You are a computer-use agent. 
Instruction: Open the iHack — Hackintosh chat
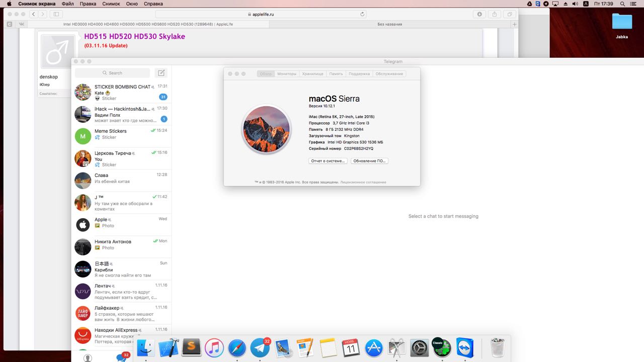[121, 114]
